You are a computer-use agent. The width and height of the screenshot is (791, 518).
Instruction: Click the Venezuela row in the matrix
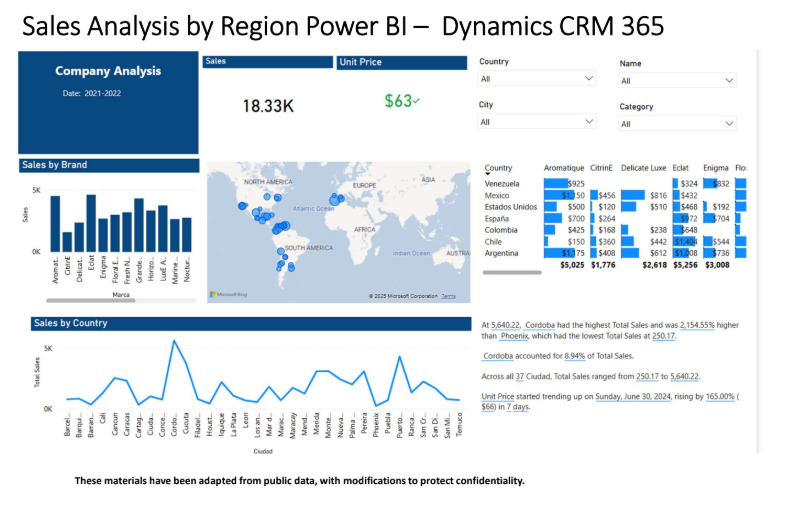[x=505, y=184]
